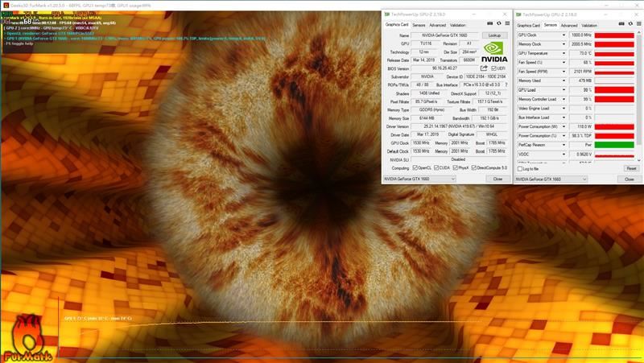This screenshot has height=363, width=644.
Task: Open the hamburger menu in the Sensors GPU-Z window
Action: click(638, 24)
